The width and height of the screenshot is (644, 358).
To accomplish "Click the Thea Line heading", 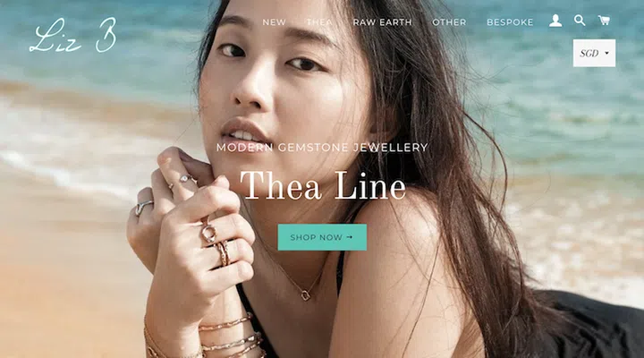I will coord(323,186).
